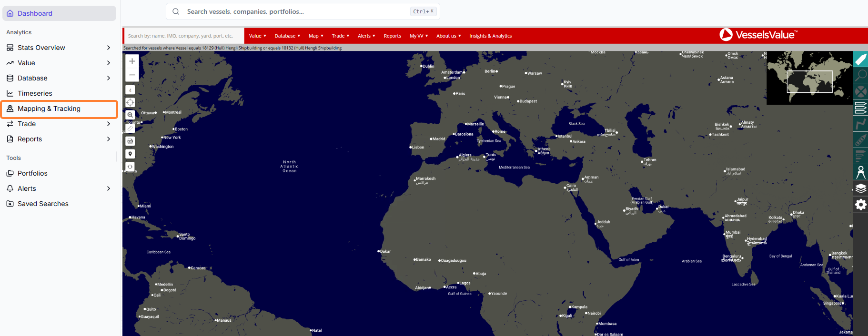Screen dimensions: 868x336
Task: Open the Value dropdown menu
Action: (257, 36)
